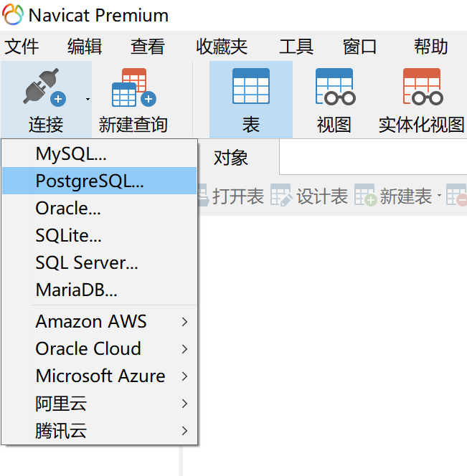The width and height of the screenshot is (467, 476).
Task: Choose PostgreSQL... connection option
Action: click(x=100, y=181)
